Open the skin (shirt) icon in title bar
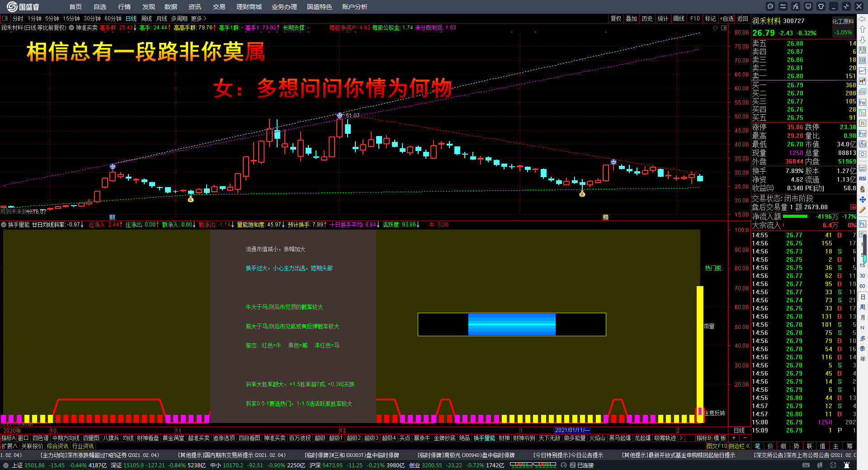Screen dimensions: 868x470 point(821,6)
